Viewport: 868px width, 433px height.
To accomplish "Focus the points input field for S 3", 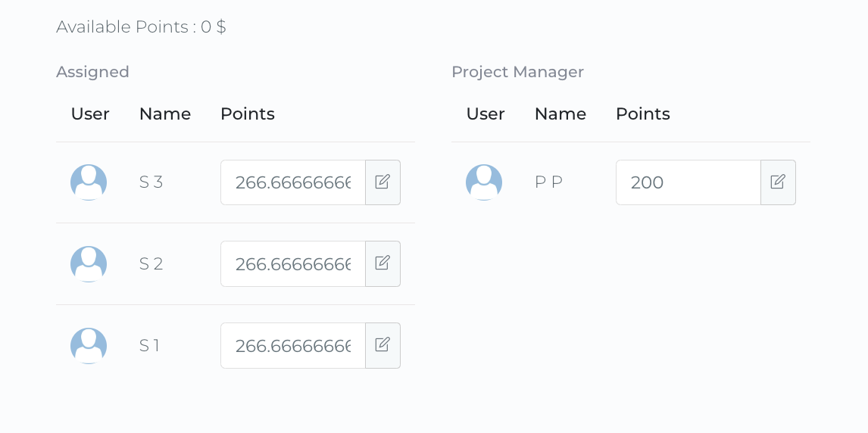I will coord(293,182).
